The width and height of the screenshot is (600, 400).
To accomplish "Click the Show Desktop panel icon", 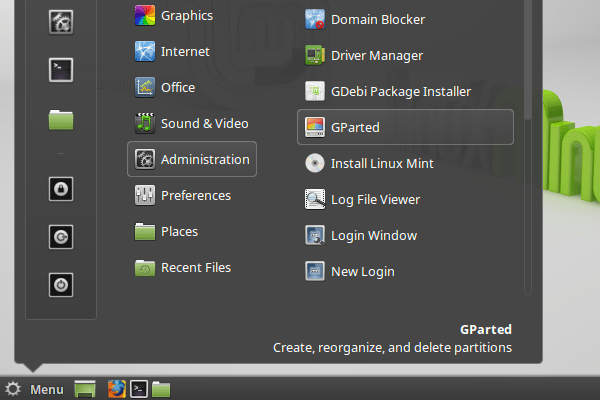I will pyautogui.click(x=85, y=389).
